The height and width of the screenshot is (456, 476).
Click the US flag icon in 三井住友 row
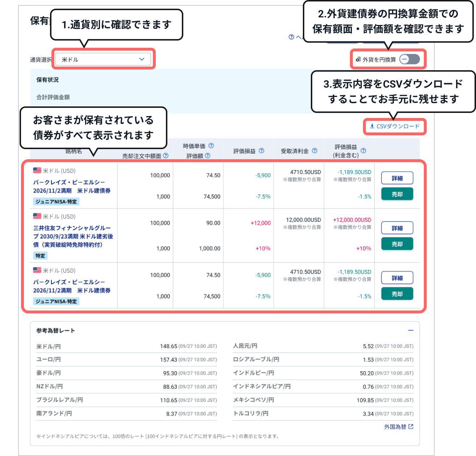coord(37,216)
